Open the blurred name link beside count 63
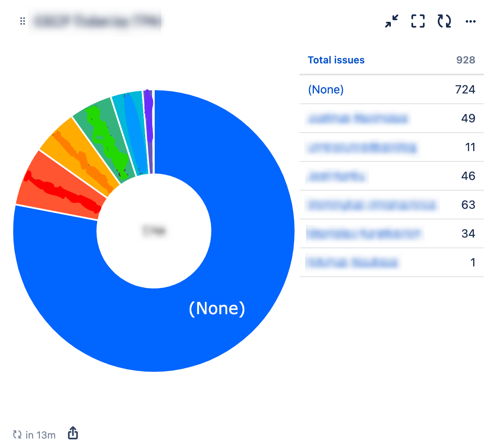This screenshot has width=497, height=448. pos(372,205)
